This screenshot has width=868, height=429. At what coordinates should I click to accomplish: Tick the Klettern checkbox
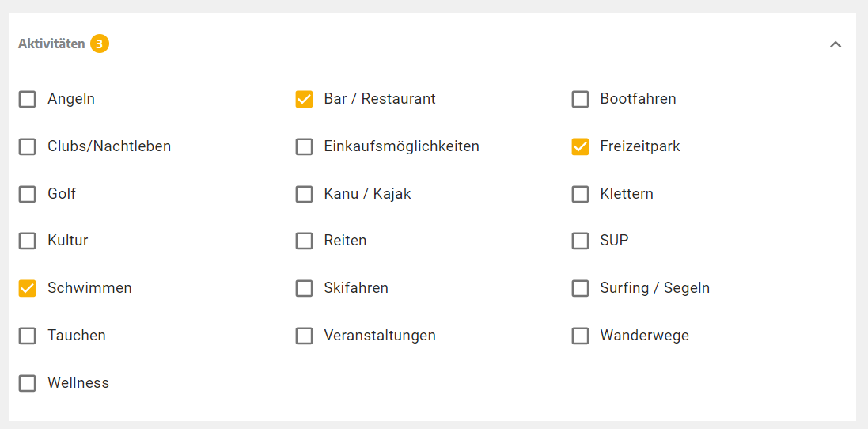click(580, 194)
